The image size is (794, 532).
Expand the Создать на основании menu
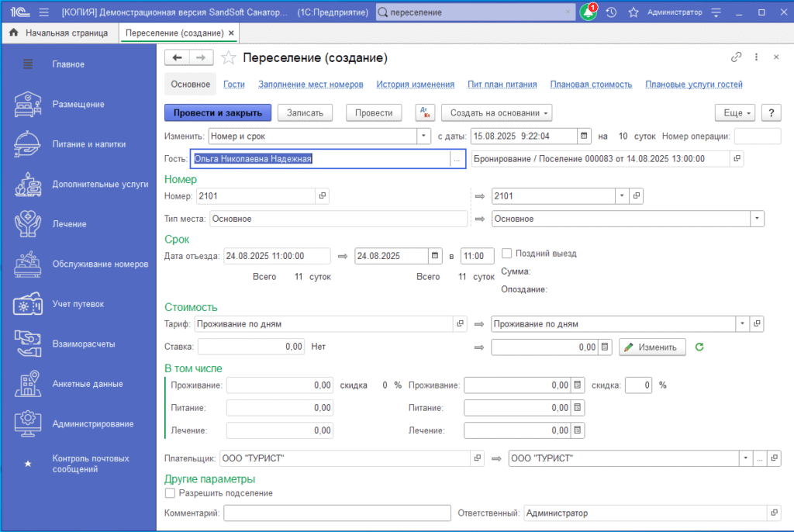(496, 112)
